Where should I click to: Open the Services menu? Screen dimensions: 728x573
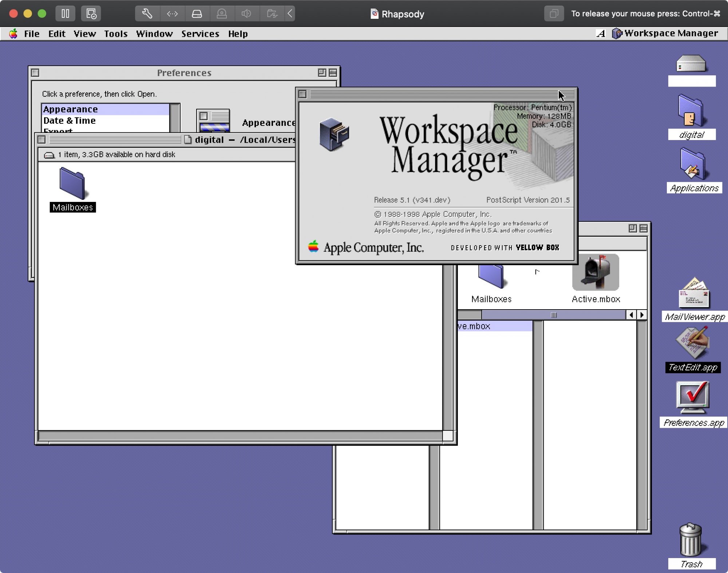tap(200, 34)
